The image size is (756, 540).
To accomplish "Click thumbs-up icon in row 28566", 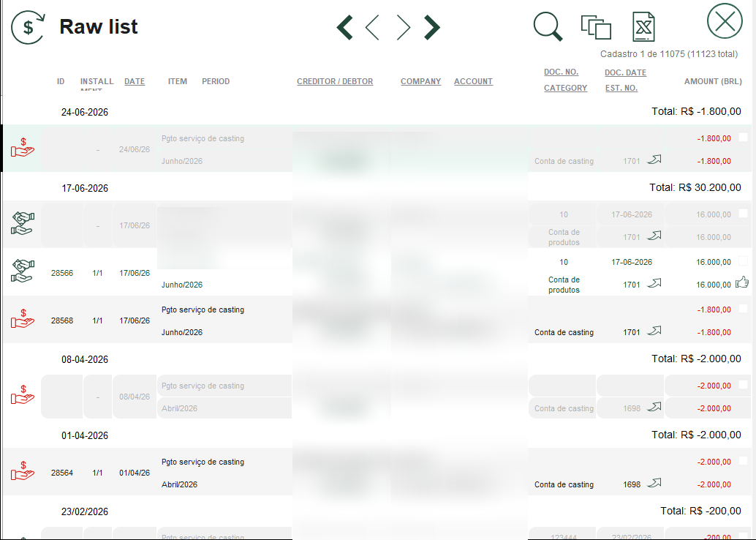I will (742, 282).
